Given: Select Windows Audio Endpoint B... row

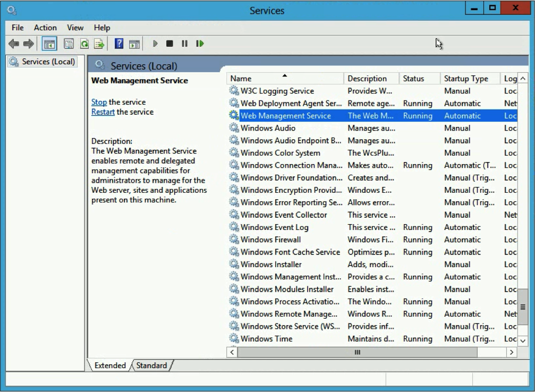Looking at the screenshot, I should (x=372, y=140).
